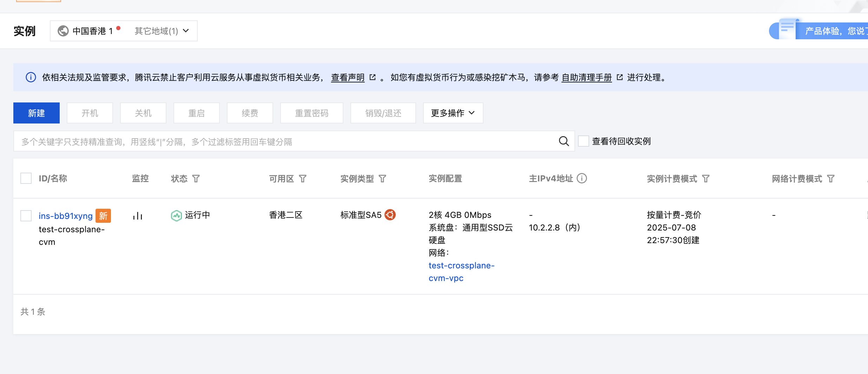
Task: Open the external link icon after 自助清理手册
Action: 620,77
